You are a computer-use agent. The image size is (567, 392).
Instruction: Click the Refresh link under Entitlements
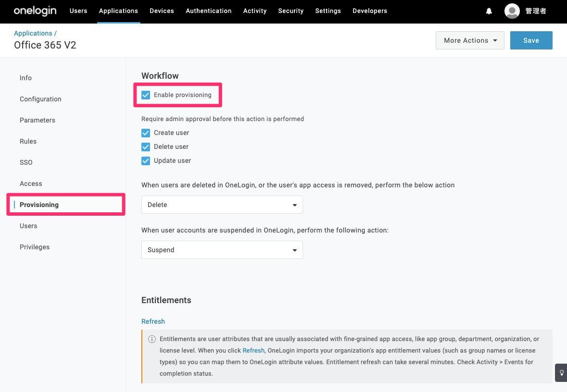[153, 321]
